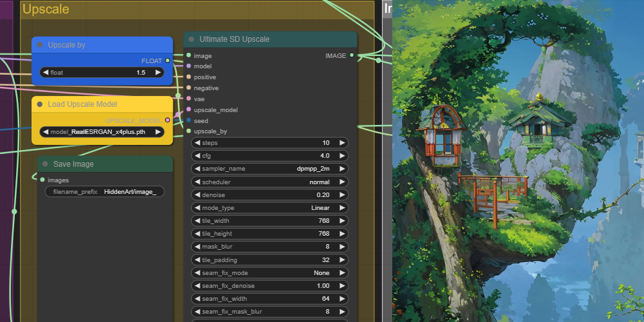This screenshot has width=644, height=322.
Task: Increase seam_fix_mask_blur with right arrow
Action: tap(342, 312)
